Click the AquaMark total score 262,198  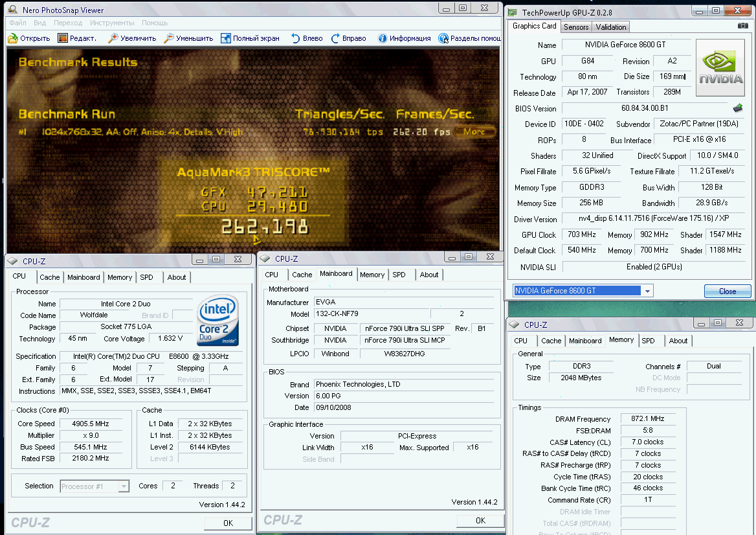[264, 227]
